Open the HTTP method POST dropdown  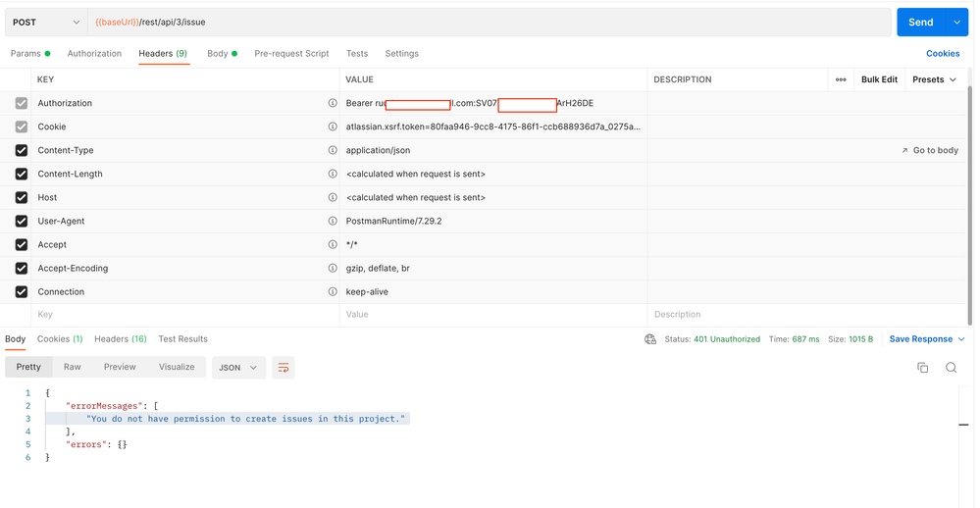pyautogui.click(x=46, y=22)
